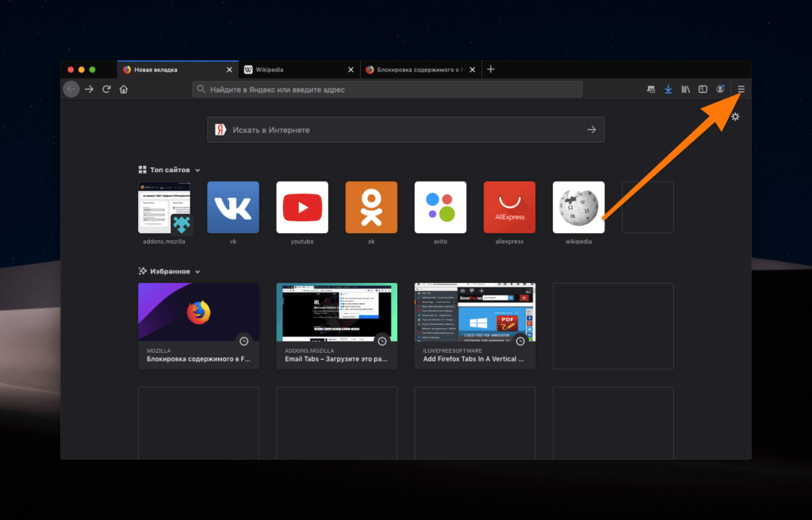Go back with the back arrow button
812x520 pixels.
71,89
